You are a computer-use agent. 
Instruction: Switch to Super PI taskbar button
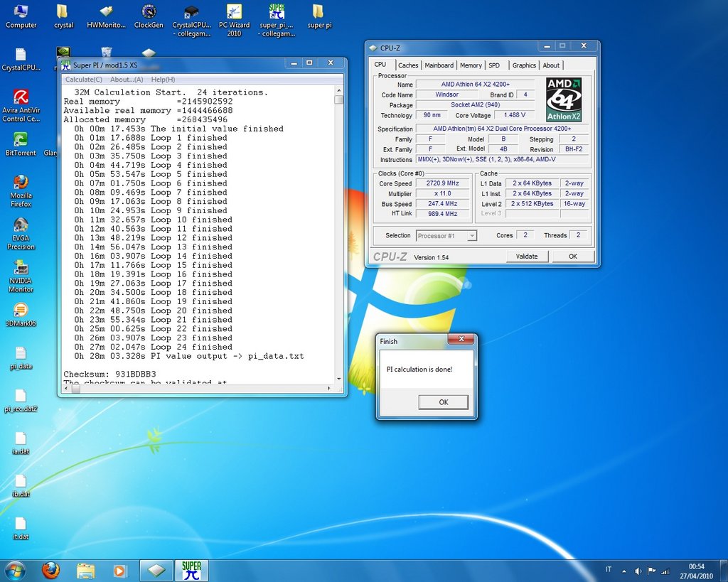pos(191,571)
